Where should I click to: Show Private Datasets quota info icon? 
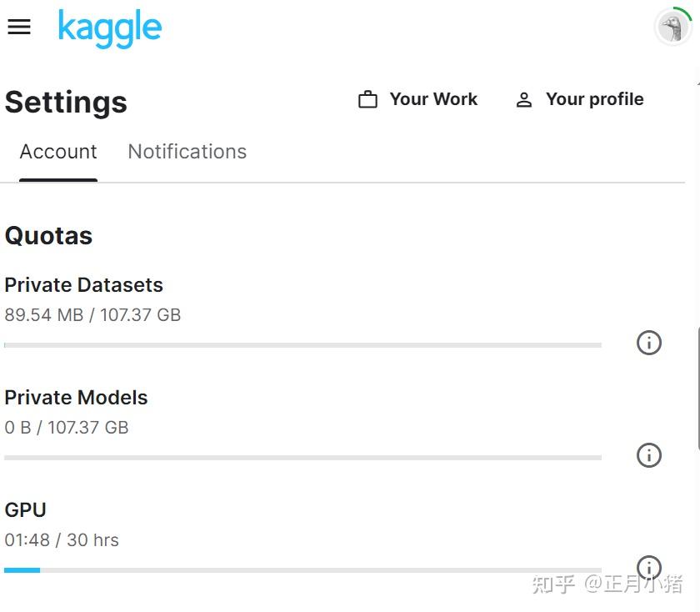(648, 343)
